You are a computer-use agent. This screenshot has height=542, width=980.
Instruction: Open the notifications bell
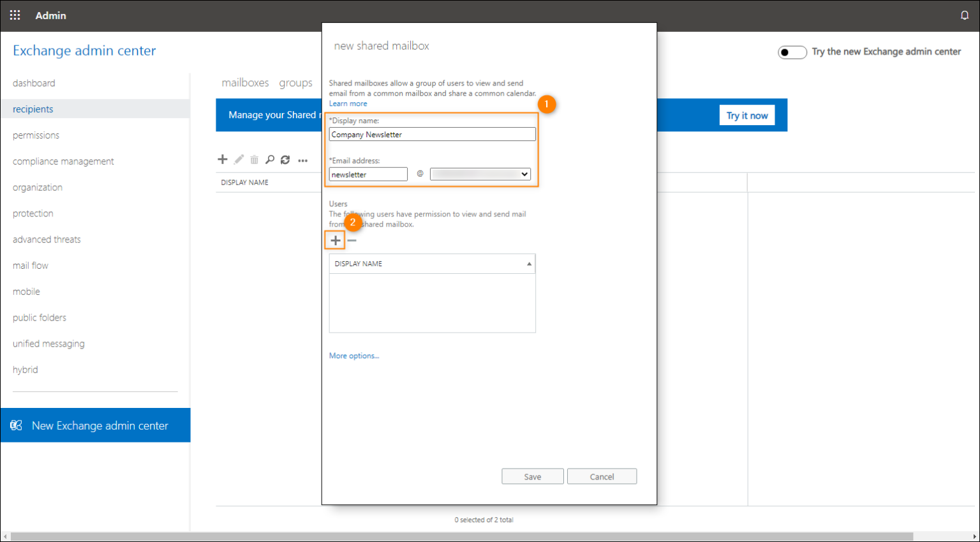(x=965, y=15)
